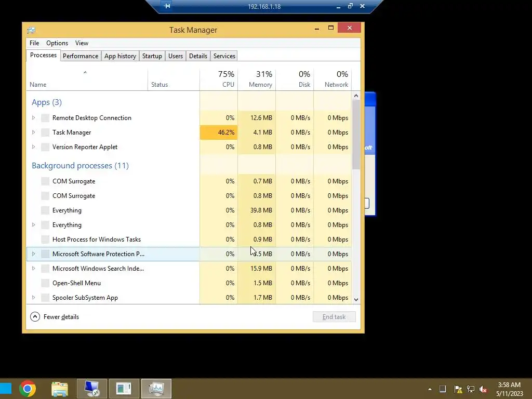Sort by the Status column header
532x399 pixels.
pos(174,79)
